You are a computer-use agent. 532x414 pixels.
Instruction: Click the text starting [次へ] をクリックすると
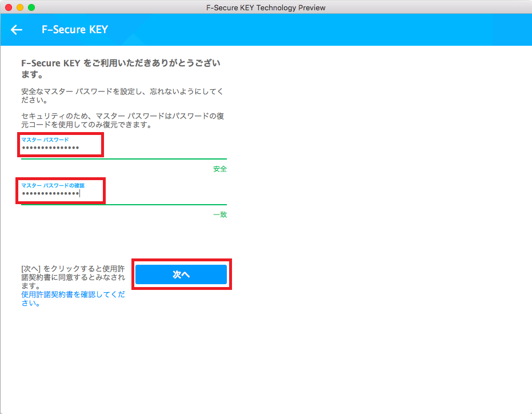point(73,277)
